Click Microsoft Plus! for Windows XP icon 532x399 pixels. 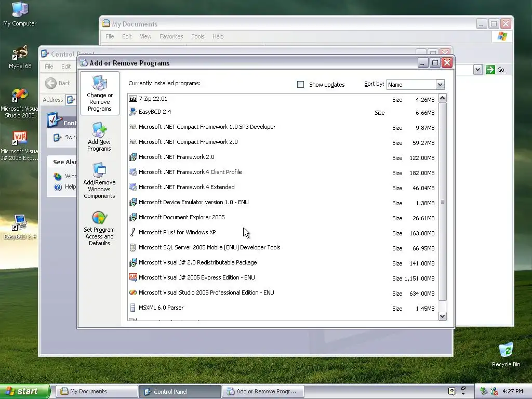pos(133,232)
